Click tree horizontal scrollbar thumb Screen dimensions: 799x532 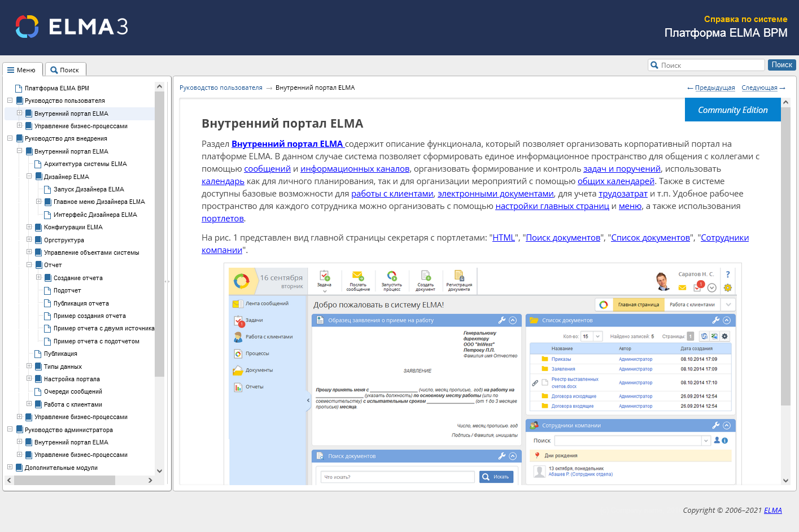(x=64, y=480)
